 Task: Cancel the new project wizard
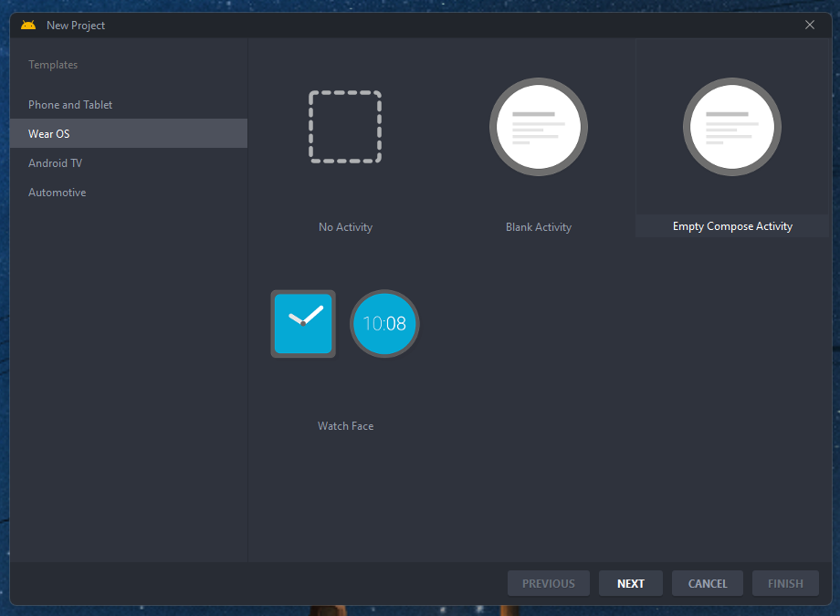point(708,583)
